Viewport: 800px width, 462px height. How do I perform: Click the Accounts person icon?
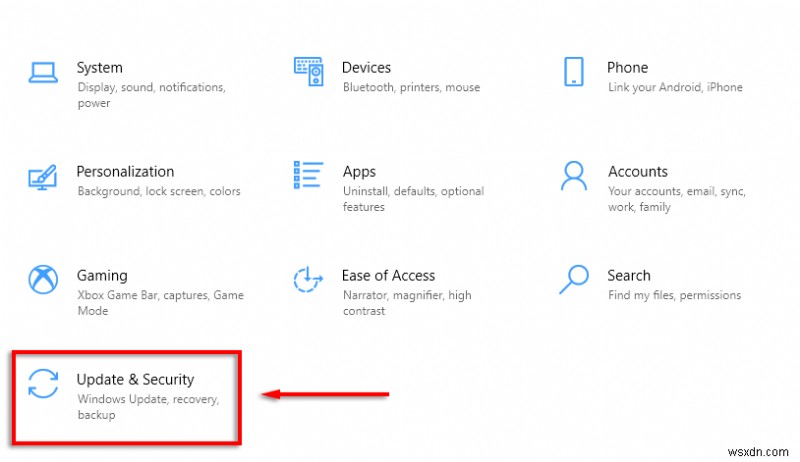point(574,175)
